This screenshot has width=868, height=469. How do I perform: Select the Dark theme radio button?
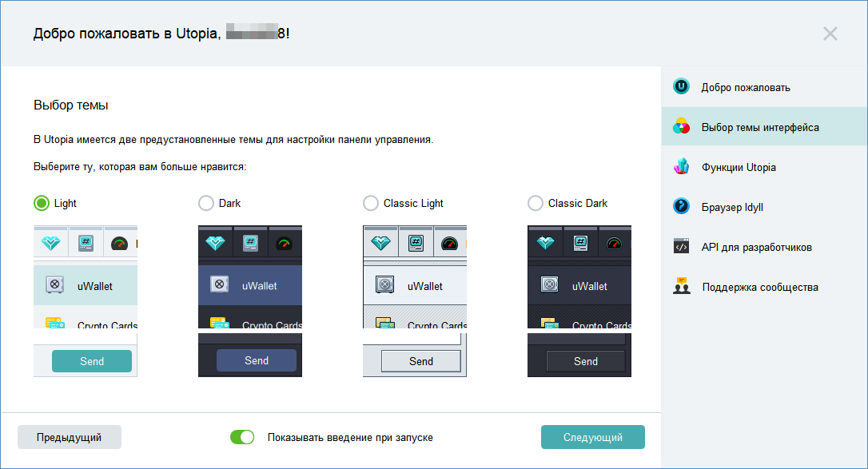tap(206, 203)
